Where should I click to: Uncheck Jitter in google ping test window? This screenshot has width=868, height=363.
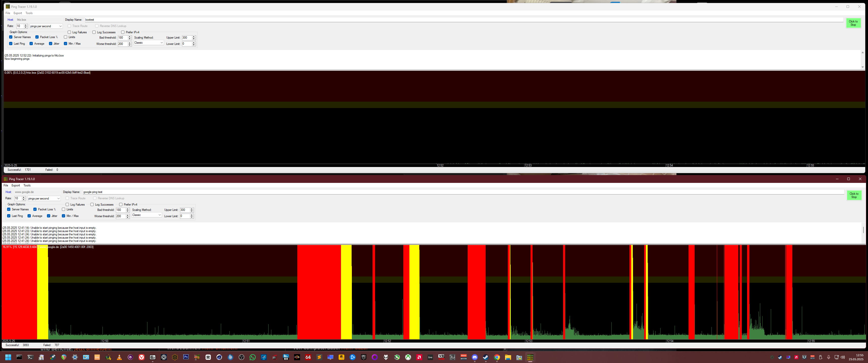coord(48,216)
